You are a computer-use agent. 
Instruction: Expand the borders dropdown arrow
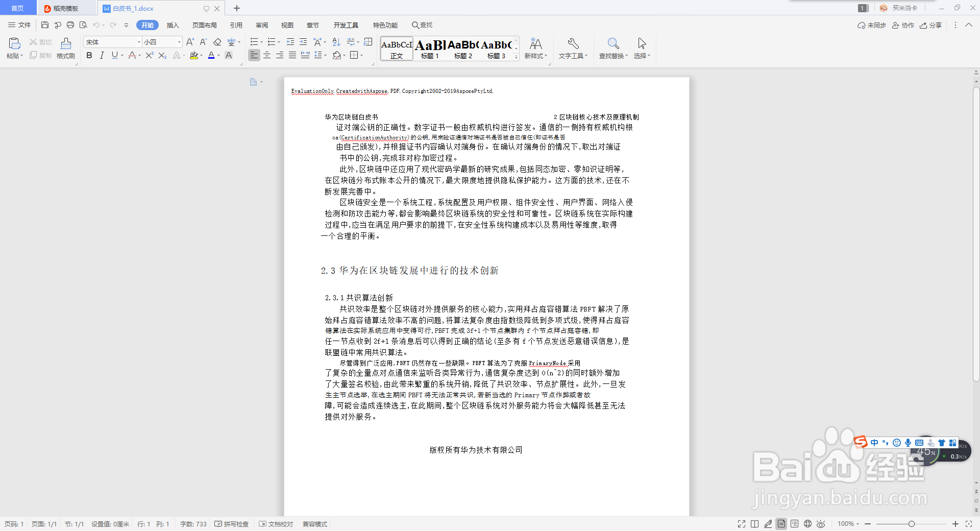click(x=361, y=56)
